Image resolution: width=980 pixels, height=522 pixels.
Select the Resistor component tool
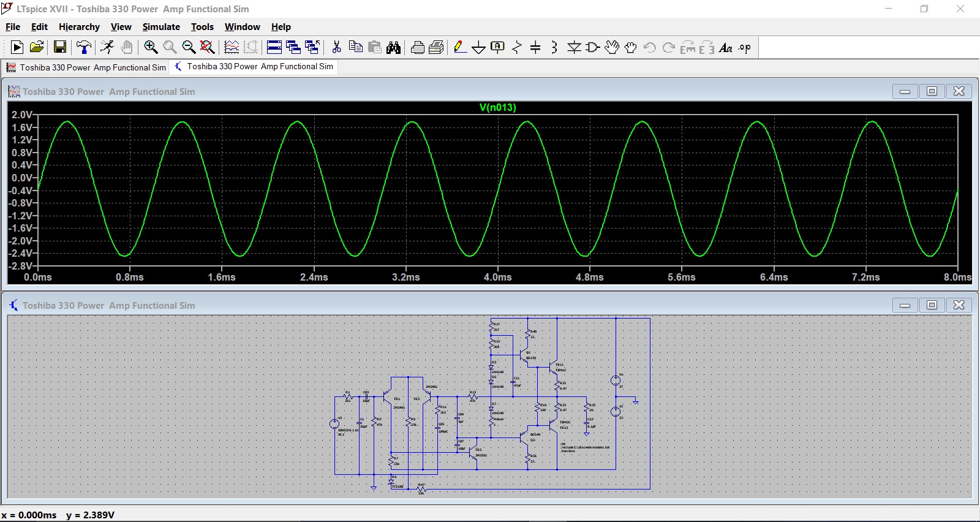point(517,47)
